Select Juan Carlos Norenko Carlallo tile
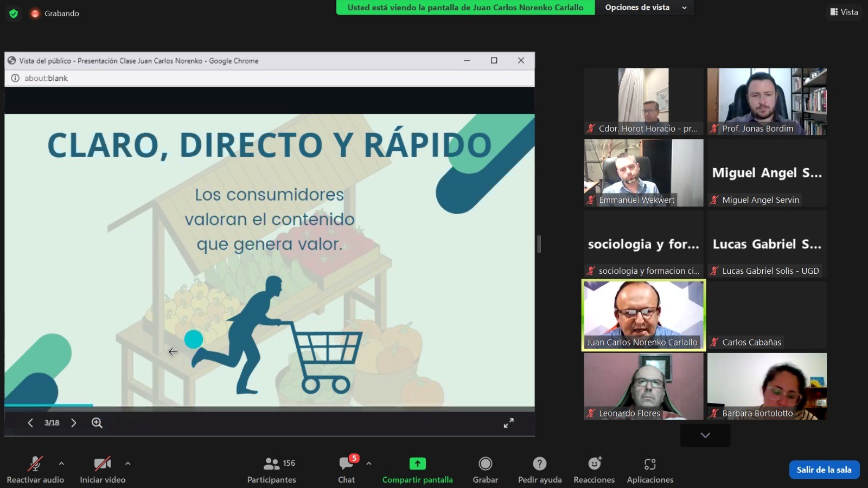 click(x=644, y=315)
